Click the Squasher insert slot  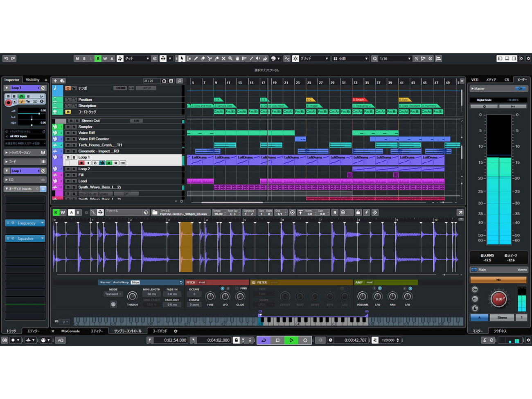(25, 239)
